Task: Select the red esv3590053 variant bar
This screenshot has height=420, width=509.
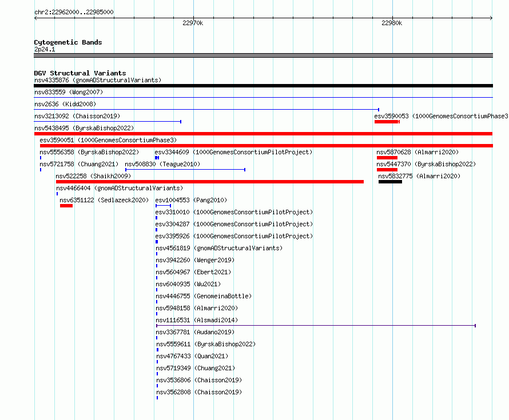Action: [387, 122]
